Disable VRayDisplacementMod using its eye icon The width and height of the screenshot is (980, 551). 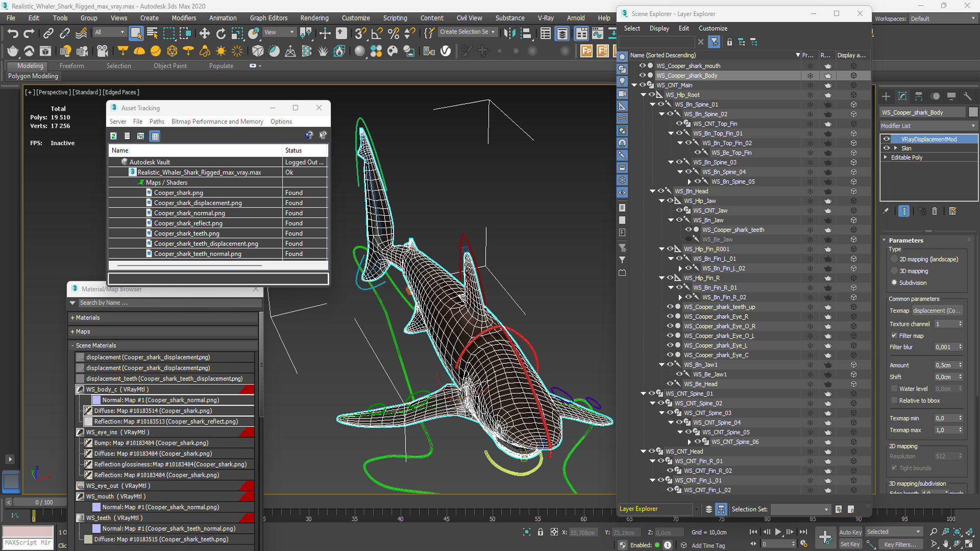coord(887,139)
